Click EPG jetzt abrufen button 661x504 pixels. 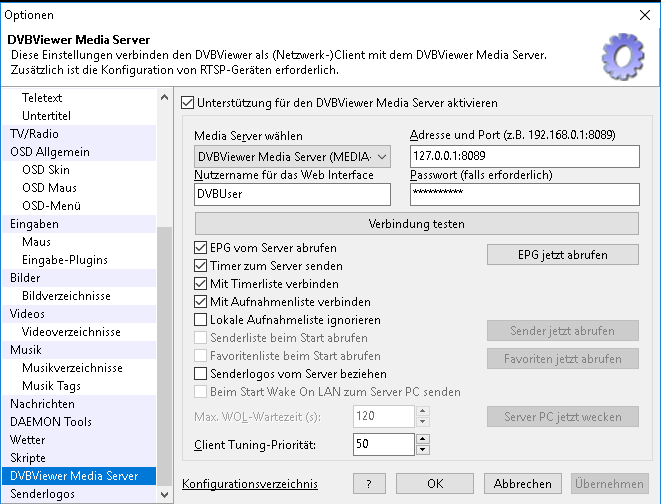(x=562, y=254)
